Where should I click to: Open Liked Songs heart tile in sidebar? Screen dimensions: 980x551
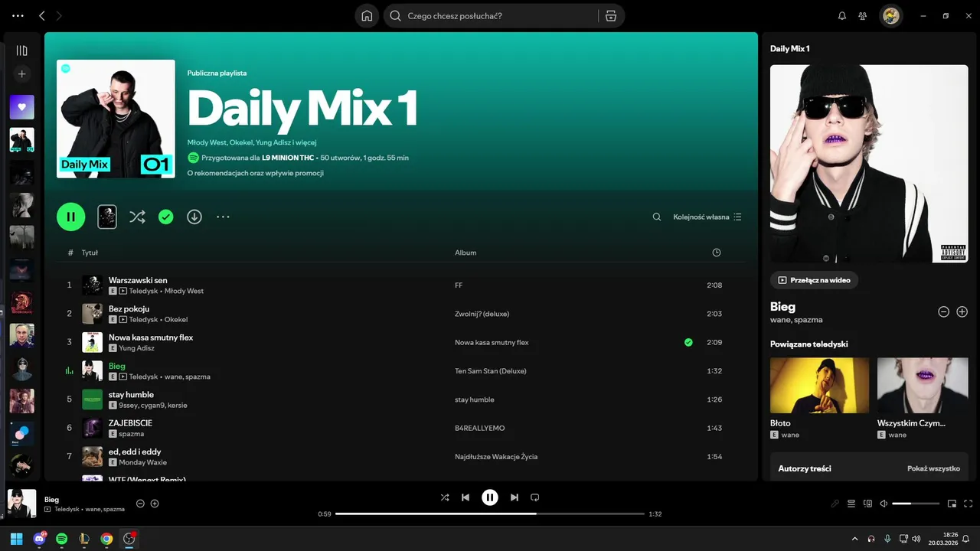(21, 107)
